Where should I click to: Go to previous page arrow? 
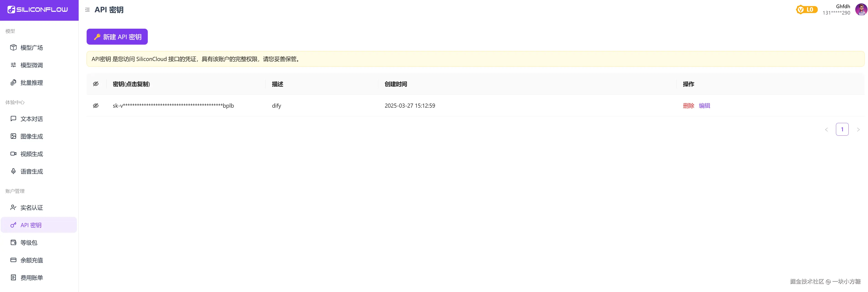[x=826, y=129]
